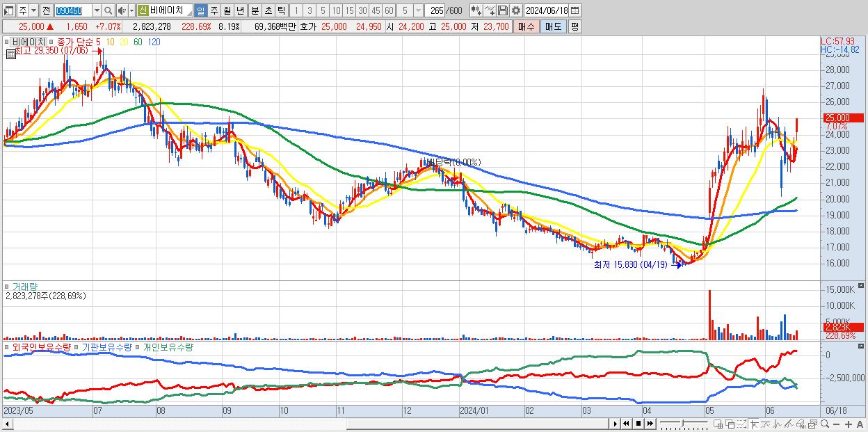
Task: Expand the stock code 090460 dropdown arrow
Action: coord(97,11)
